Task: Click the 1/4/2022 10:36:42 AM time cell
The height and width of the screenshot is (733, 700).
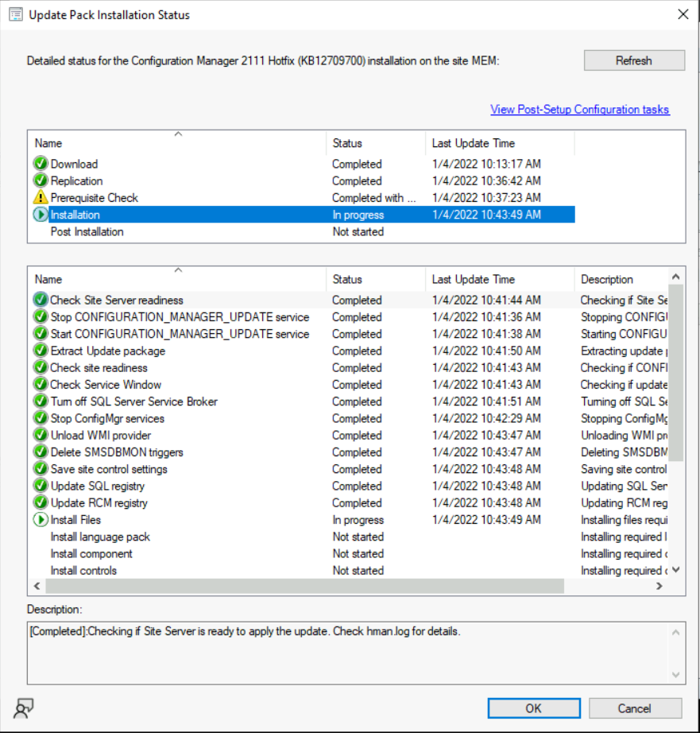Action: 486,180
